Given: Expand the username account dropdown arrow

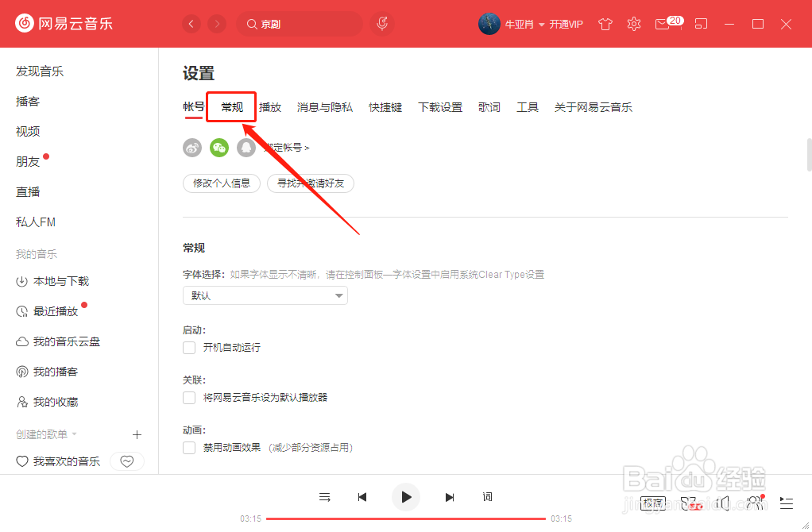Looking at the screenshot, I should point(541,25).
